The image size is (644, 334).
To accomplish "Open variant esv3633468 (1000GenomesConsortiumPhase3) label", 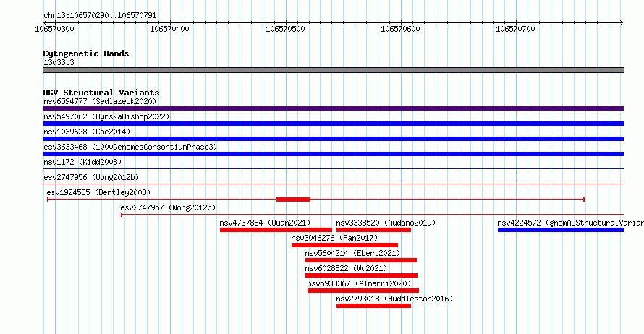I will [x=130, y=147].
